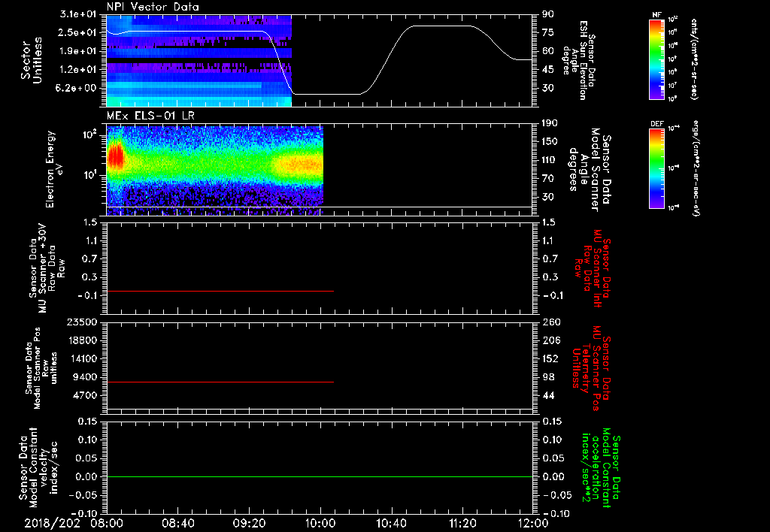Click the 08:40 time axis label
The width and height of the screenshot is (770, 532).
coord(178,523)
